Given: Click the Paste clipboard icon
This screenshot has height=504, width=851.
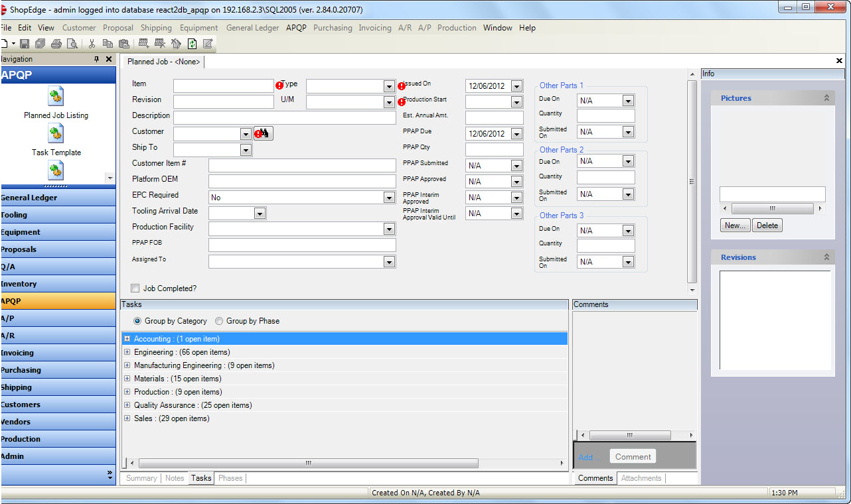Looking at the screenshot, I should pyautogui.click(x=123, y=44).
